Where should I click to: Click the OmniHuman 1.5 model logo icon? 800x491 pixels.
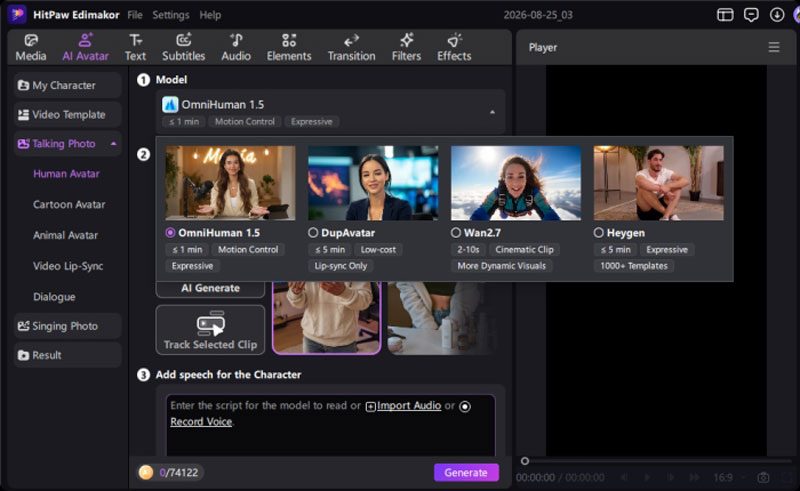pyautogui.click(x=170, y=105)
